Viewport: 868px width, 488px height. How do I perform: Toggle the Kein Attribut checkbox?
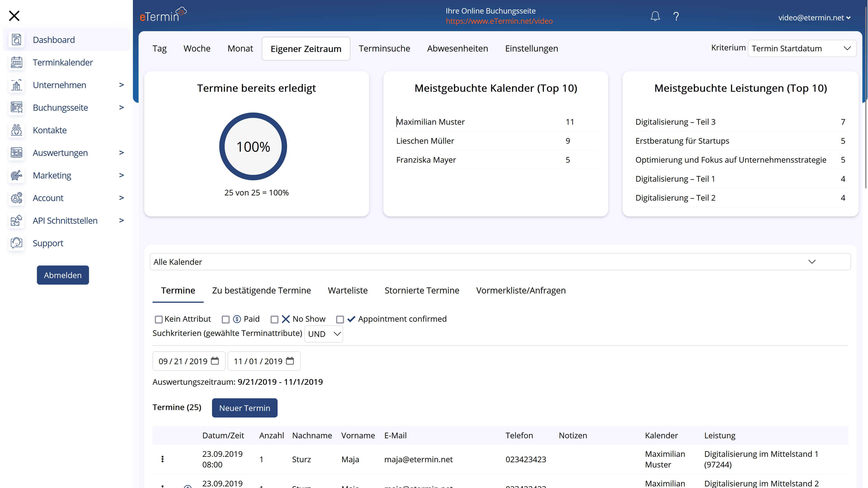click(x=159, y=319)
